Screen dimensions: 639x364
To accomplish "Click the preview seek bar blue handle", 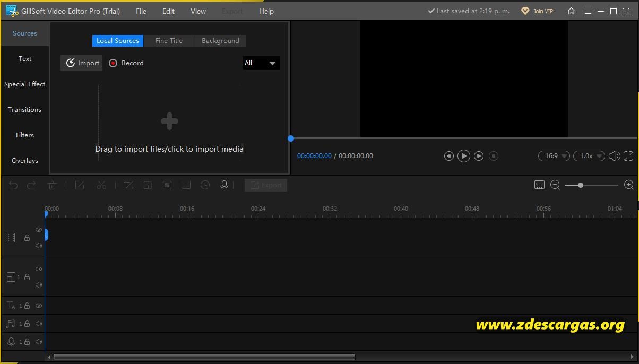I will coord(291,138).
